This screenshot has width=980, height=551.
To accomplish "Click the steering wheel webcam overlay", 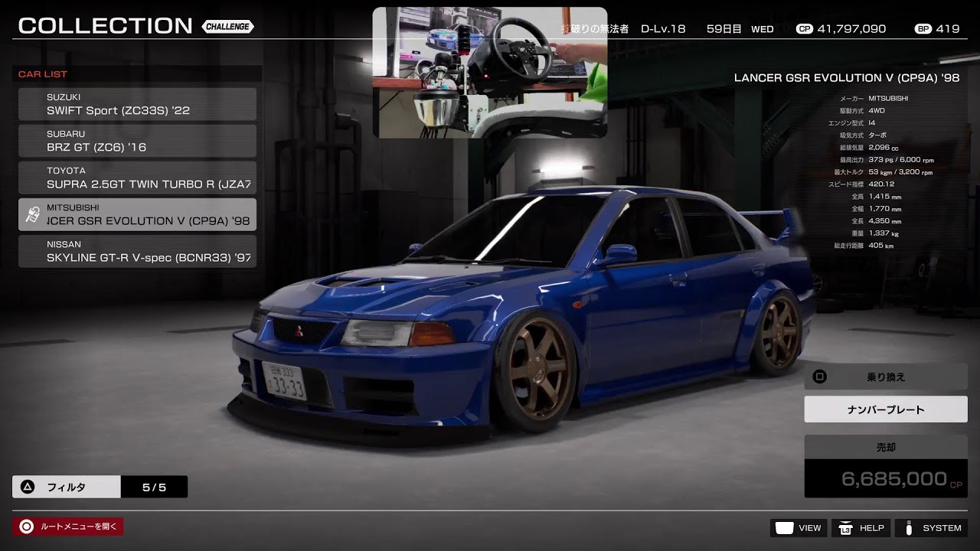I will click(x=490, y=73).
